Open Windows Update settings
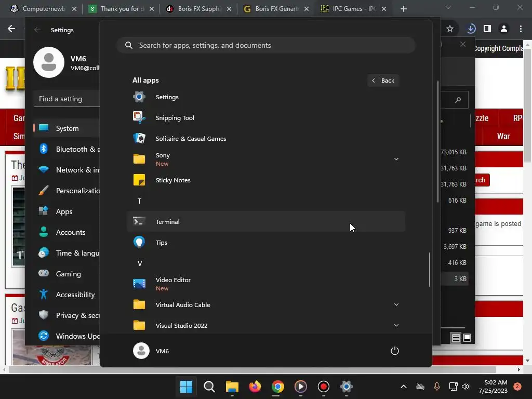The width and height of the screenshot is (532, 399). [x=66, y=336]
